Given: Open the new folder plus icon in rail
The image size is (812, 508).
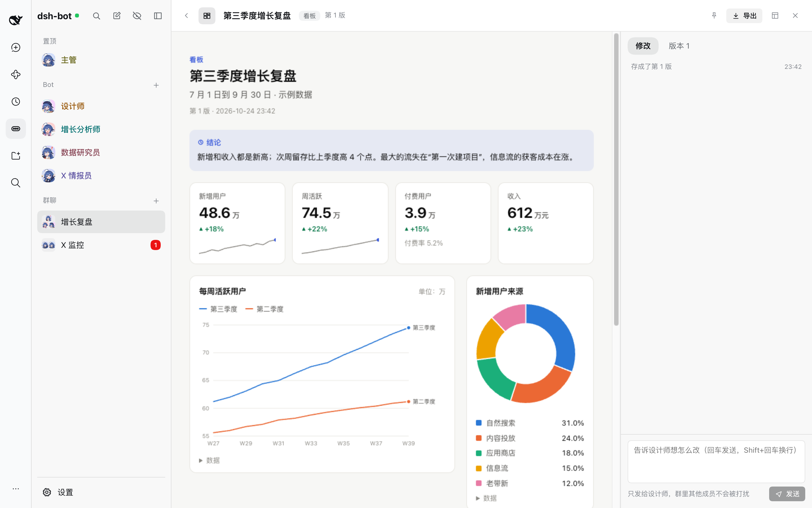Looking at the screenshot, I should [16, 156].
